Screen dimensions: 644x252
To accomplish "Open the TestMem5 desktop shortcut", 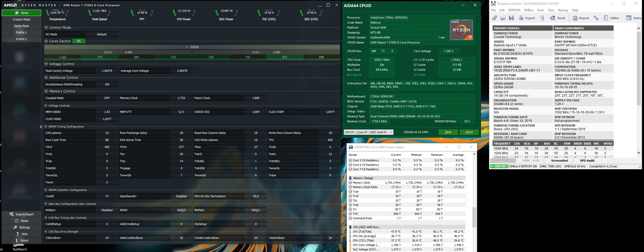I will click(x=19, y=248).
